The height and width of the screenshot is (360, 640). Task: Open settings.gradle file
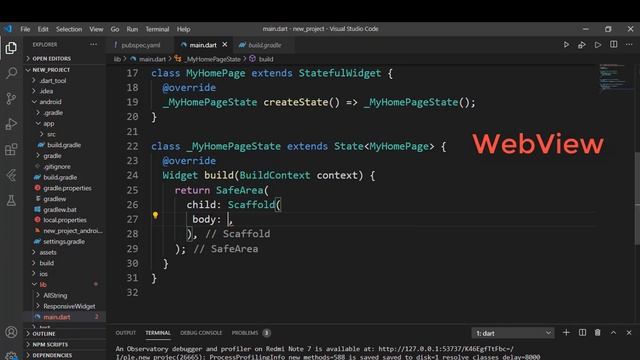point(65,241)
